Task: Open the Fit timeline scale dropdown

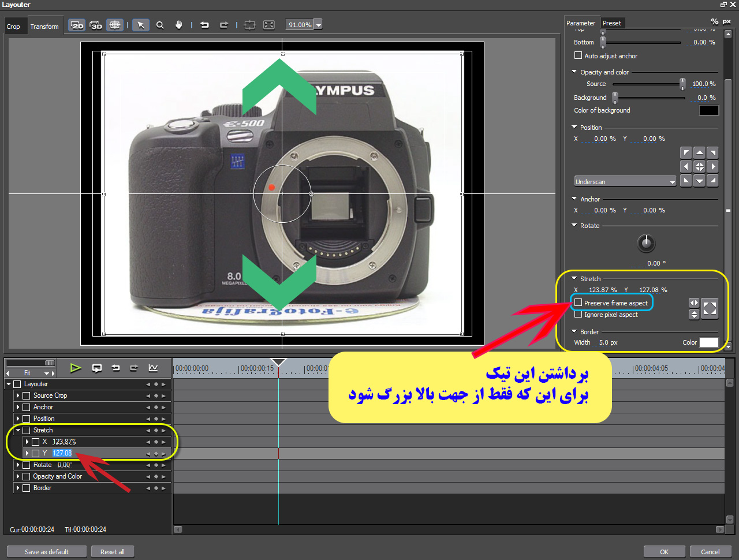Action: click(x=46, y=373)
